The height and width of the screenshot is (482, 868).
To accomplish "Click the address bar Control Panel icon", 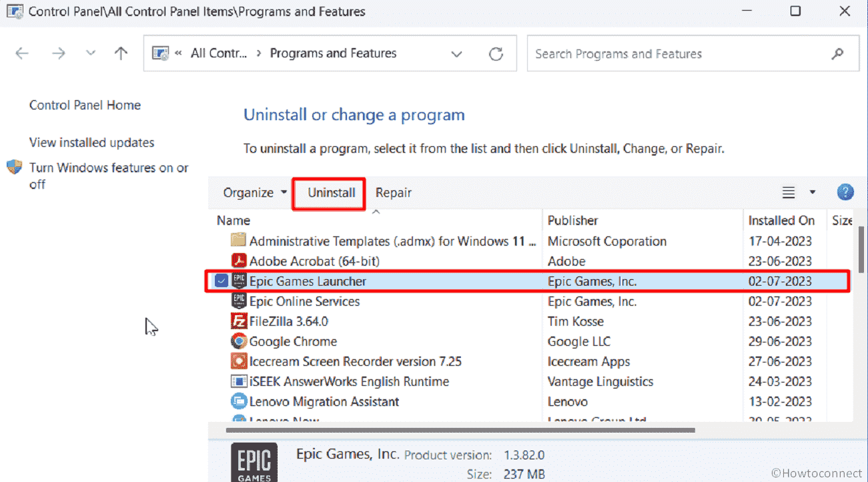I will point(160,53).
